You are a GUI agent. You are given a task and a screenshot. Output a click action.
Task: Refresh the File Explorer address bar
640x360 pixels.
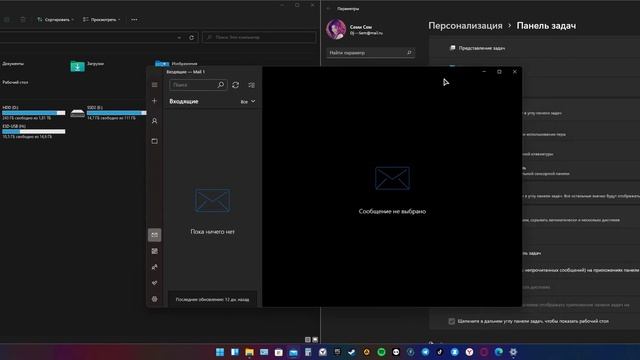coord(191,38)
